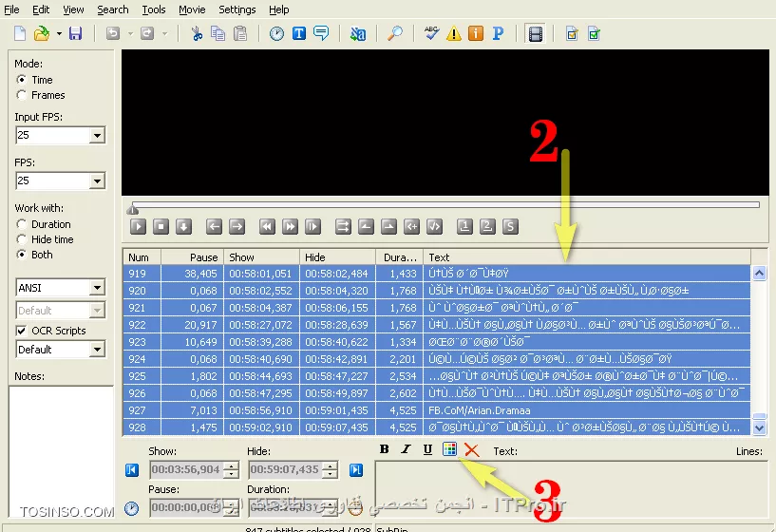Screen dimensions: 776x532
Task: Create a new subtitle file
Action: (x=20, y=33)
